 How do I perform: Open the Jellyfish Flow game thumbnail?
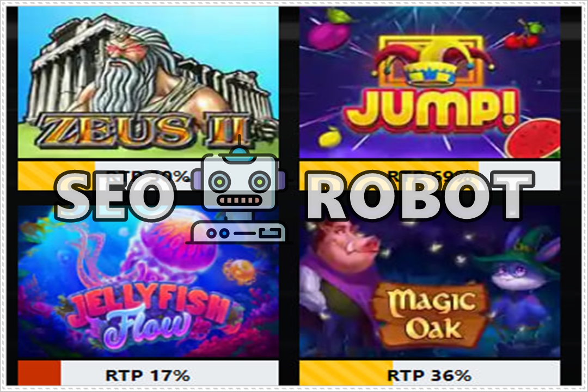point(148,282)
